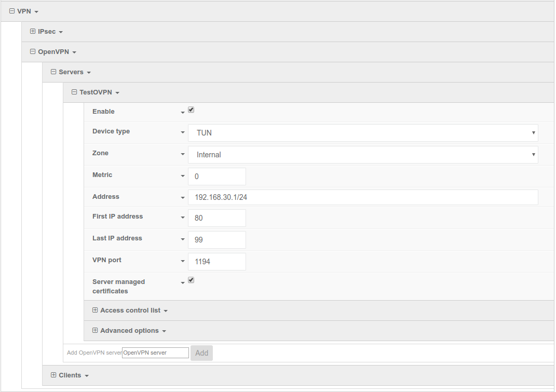Open caret menu beside VPN port label
The width and height of the screenshot is (556, 392).
click(x=183, y=261)
